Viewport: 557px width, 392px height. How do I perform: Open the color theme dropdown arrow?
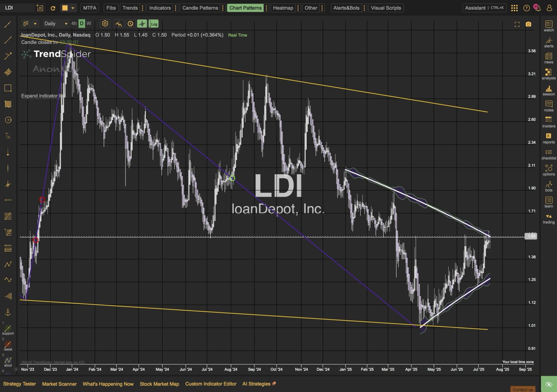[x=73, y=8]
